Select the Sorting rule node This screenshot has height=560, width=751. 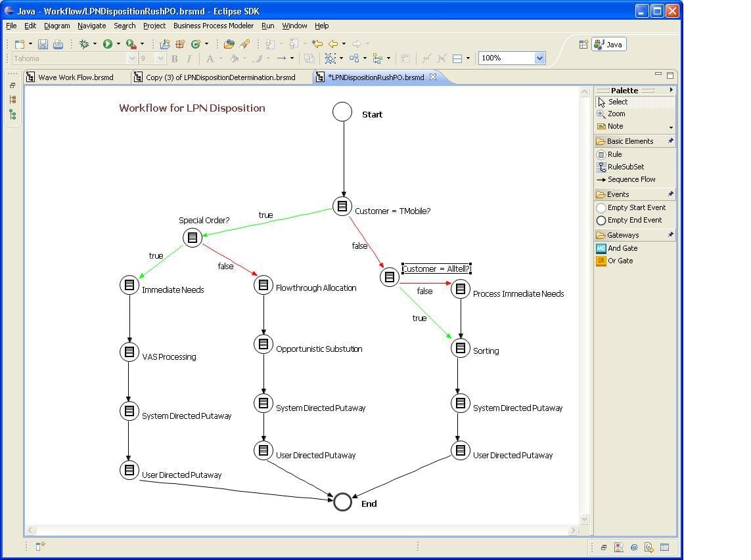click(461, 348)
